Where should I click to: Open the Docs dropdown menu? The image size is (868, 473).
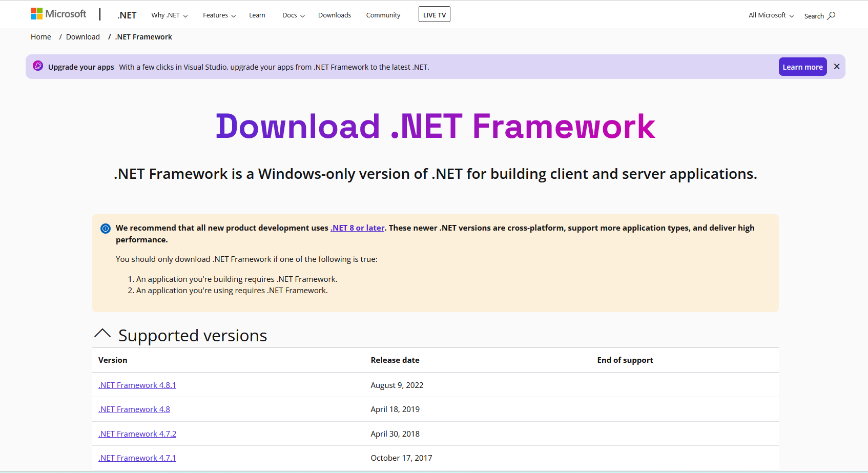pos(294,15)
